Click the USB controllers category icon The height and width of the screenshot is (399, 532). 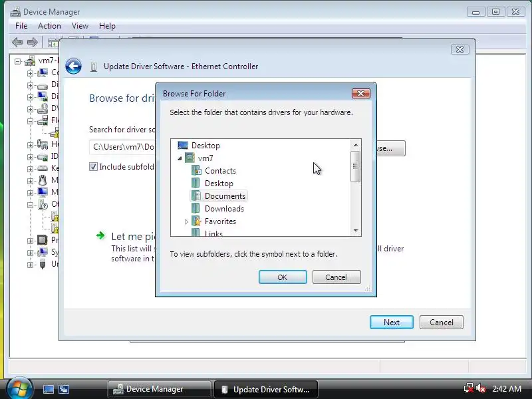coord(43,264)
